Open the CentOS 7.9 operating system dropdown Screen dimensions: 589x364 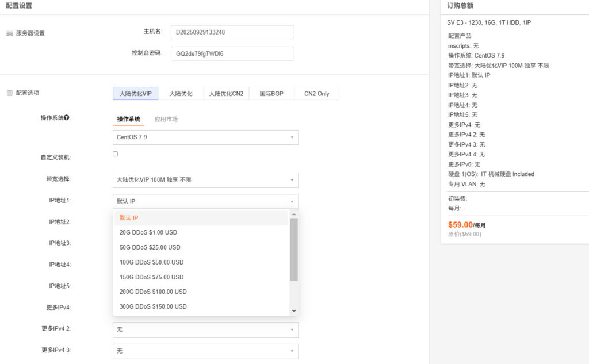pyautogui.click(x=205, y=137)
